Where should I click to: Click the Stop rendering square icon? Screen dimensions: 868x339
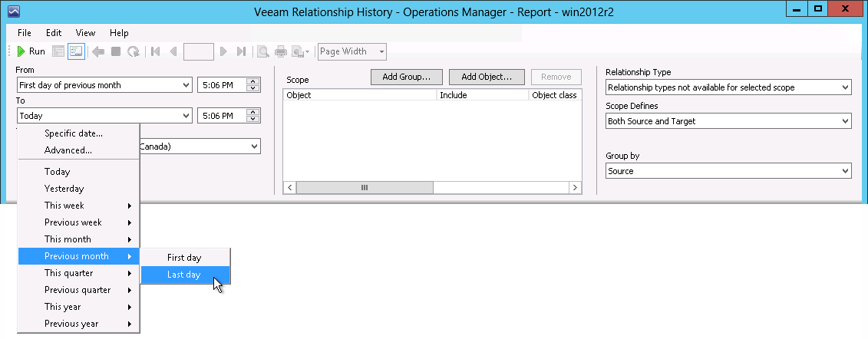point(116,51)
